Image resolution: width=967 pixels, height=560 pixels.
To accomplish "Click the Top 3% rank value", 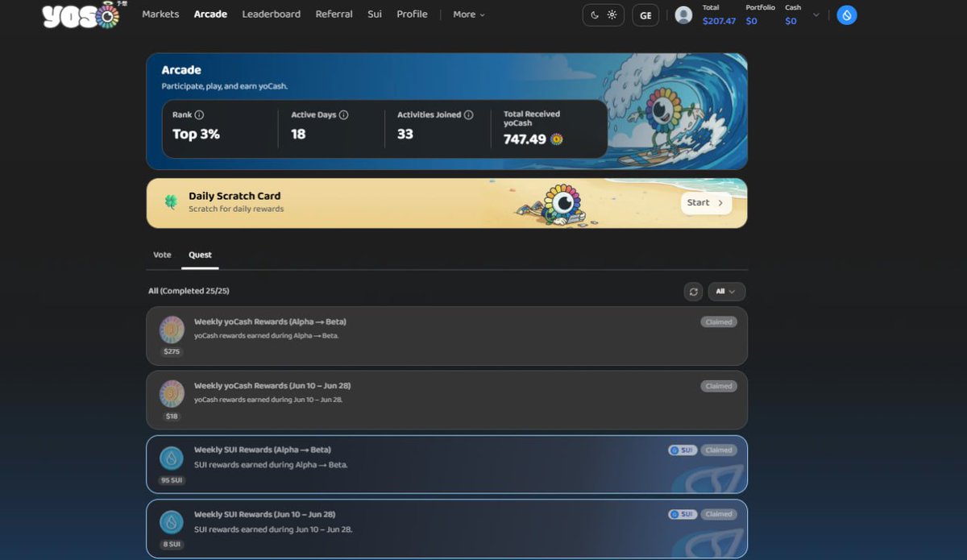I will click(196, 134).
